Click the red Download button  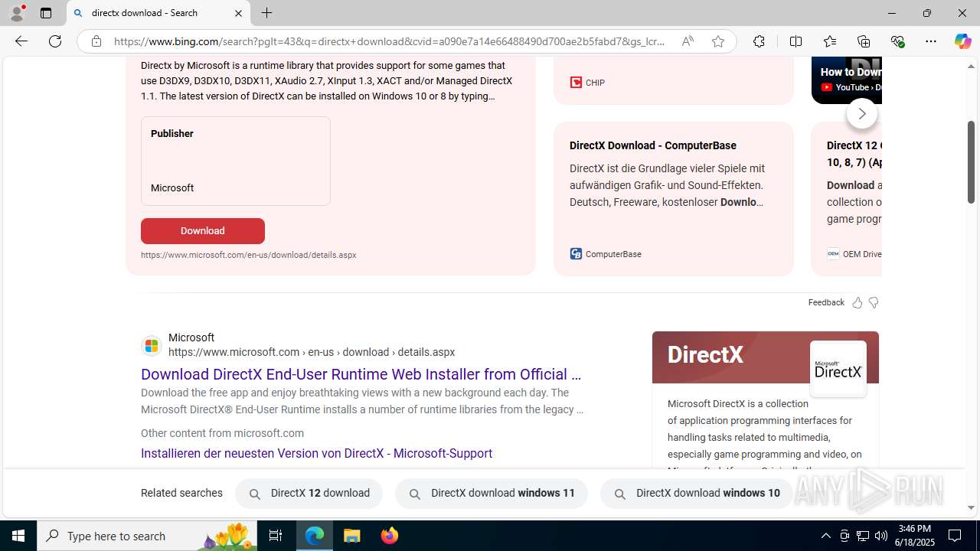click(203, 231)
